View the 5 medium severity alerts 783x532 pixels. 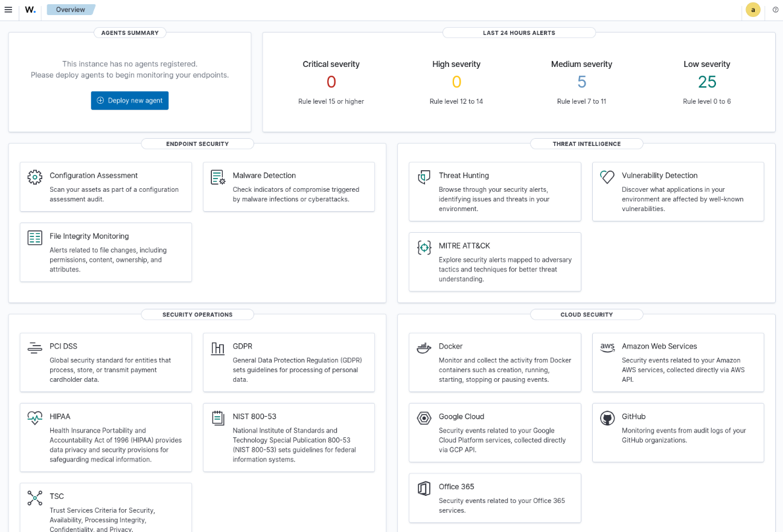[581, 82]
